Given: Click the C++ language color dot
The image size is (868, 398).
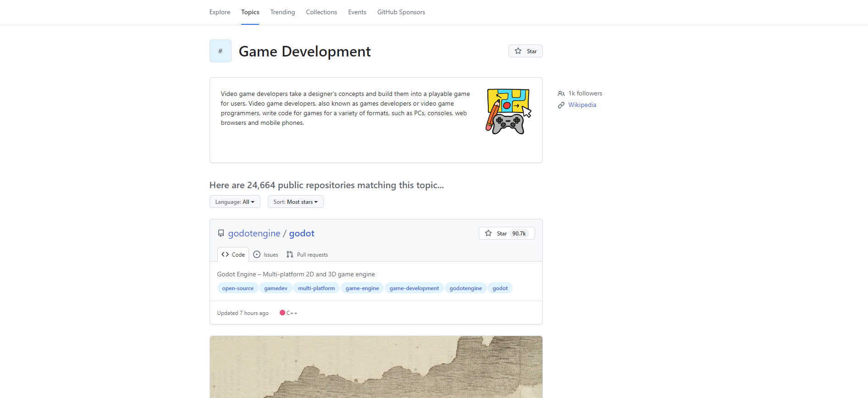Looking at the screenshot, I should click(282, 313).
